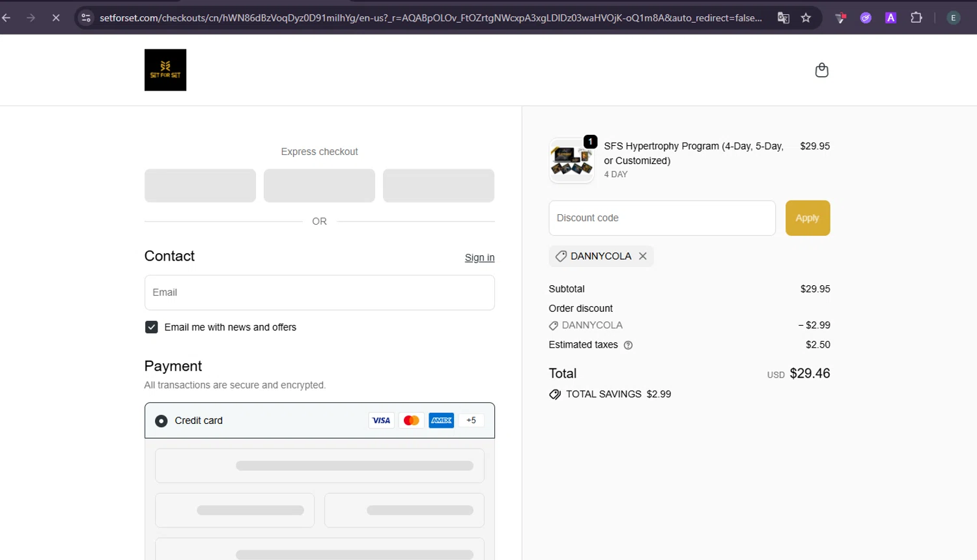Show estimated taxes help tooltip
The width and height of the screenshot is (977, 560).
coord(628,345)
